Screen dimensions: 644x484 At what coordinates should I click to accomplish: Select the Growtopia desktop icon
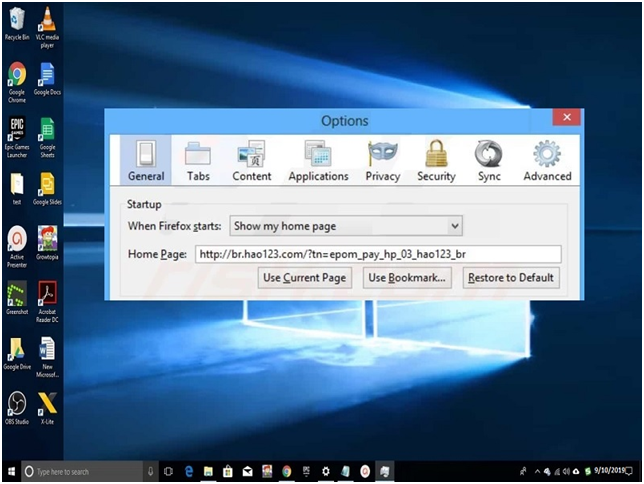47,243
